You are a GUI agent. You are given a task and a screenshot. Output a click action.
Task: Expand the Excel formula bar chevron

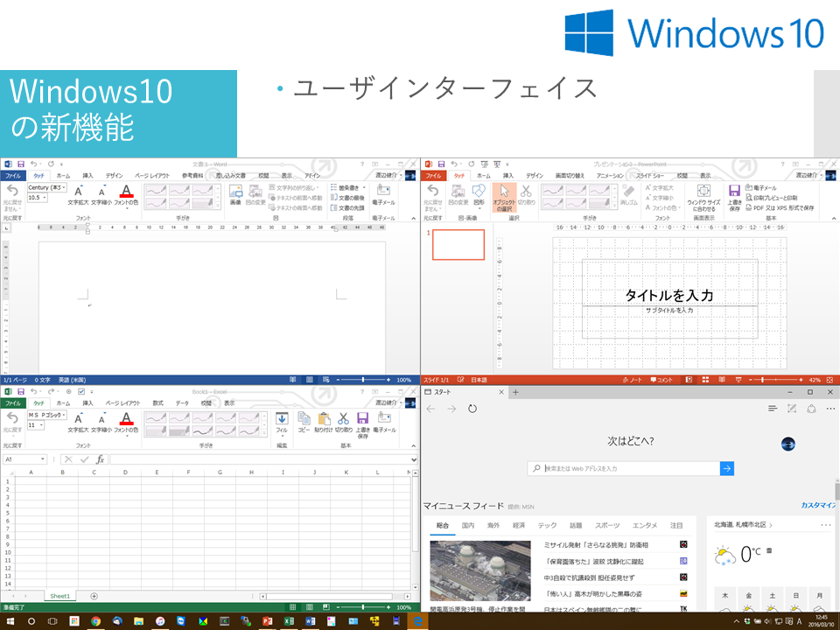(x=414, y=459)
